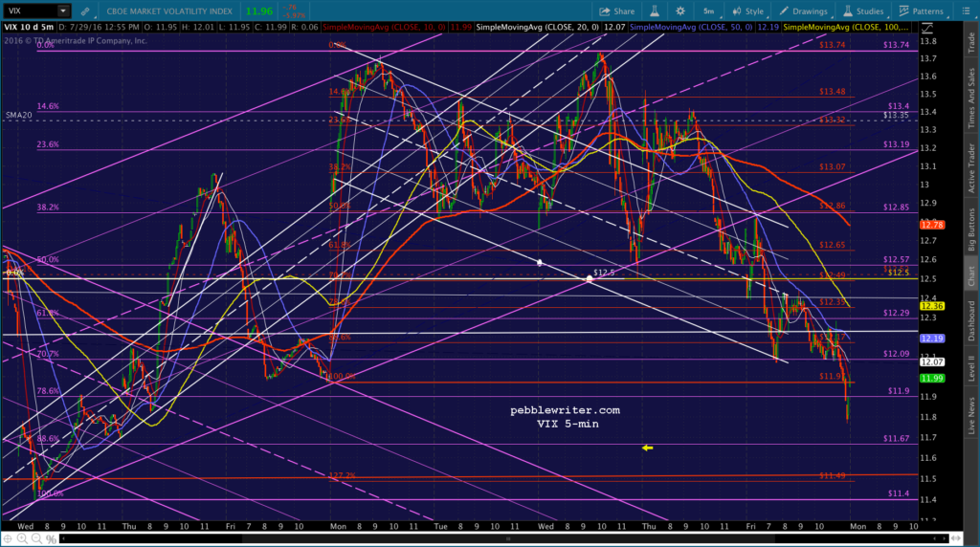Click the zoom out magnifier icon

[x=36, y=538]
